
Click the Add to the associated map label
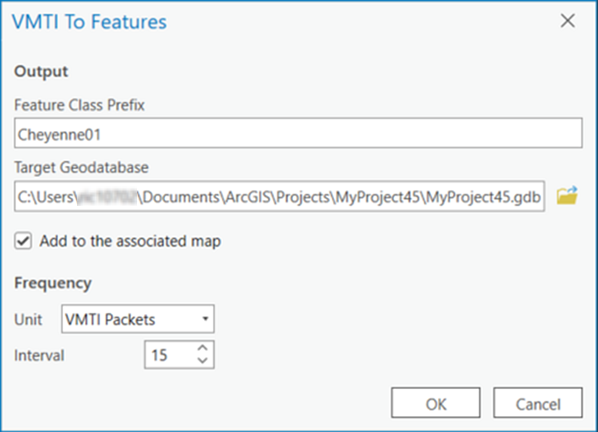pos(130,241)
